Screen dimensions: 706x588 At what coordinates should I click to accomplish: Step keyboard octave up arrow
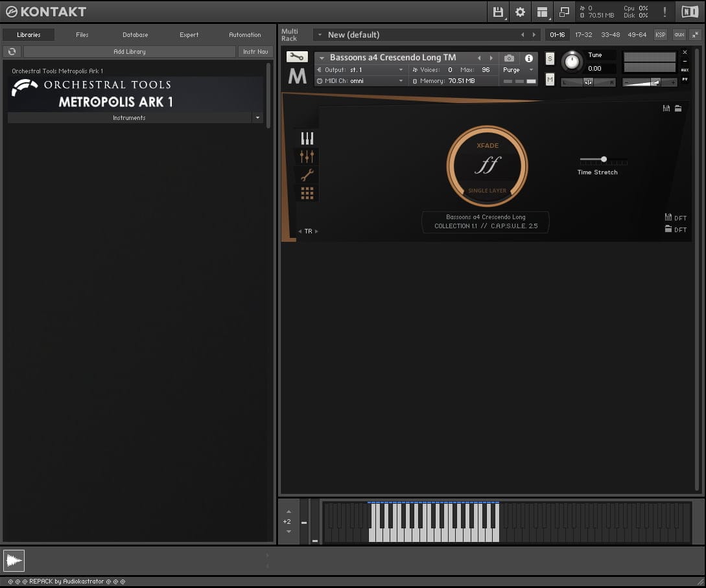click(x=288, y=512)
